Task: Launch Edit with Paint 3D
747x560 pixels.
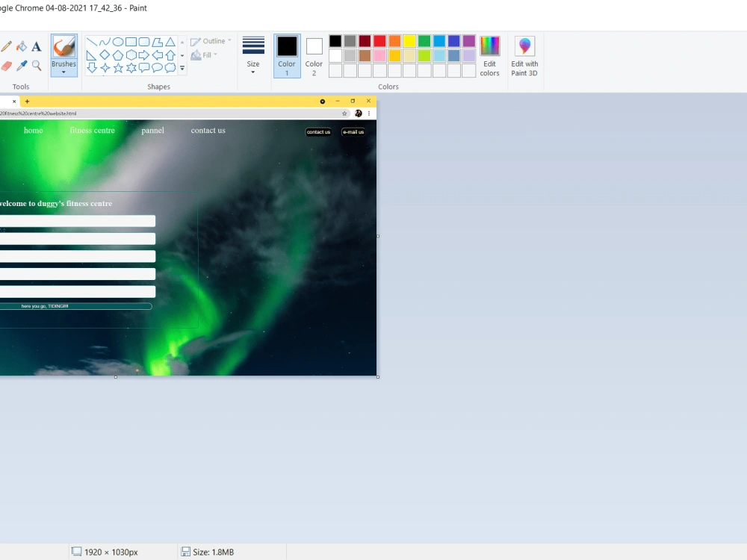Action: pyautogui.click(x=524, y=56)
